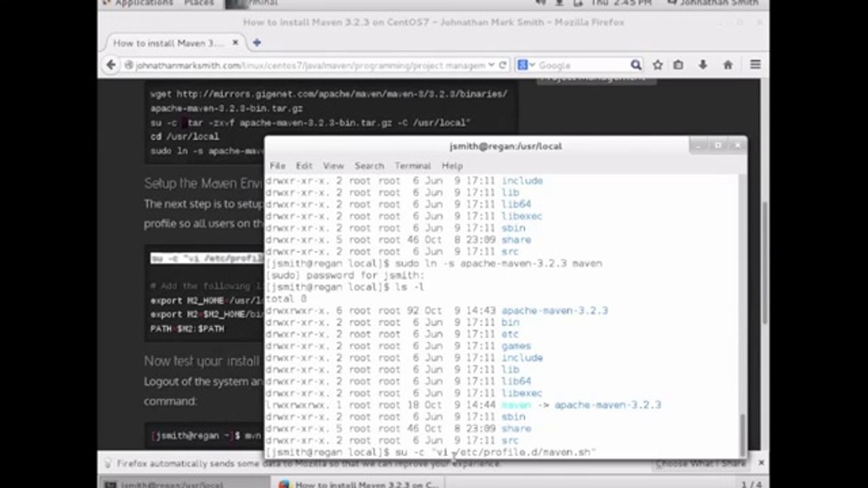The height and width of the screenshot is (488, 868).
Task: Switch to jsmith@regan terminal taskbar entry
Action: click(x=184, y=484)
